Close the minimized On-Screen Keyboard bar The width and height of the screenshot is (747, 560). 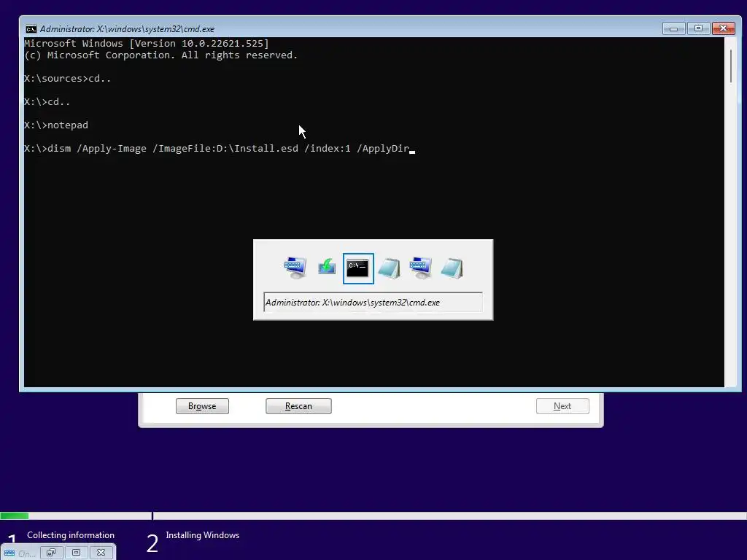pos(101,553)
